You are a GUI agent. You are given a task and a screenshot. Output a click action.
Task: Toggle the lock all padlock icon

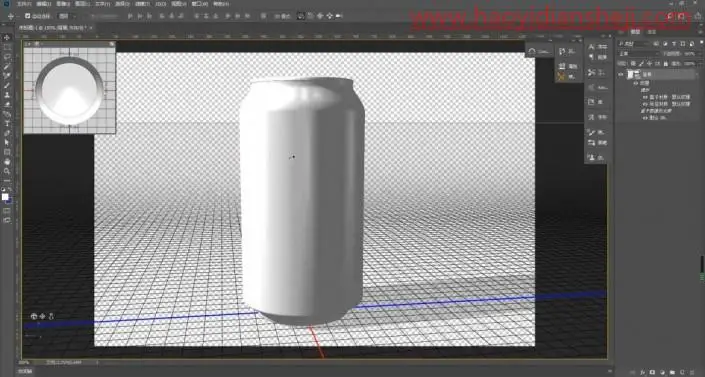[665, 64]
